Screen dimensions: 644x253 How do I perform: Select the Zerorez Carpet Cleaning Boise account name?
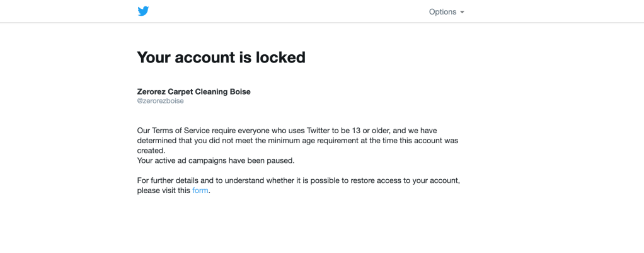pos(193,91)
